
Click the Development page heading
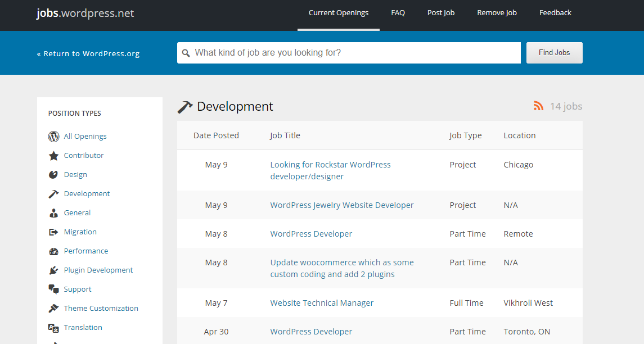(235, 107)
